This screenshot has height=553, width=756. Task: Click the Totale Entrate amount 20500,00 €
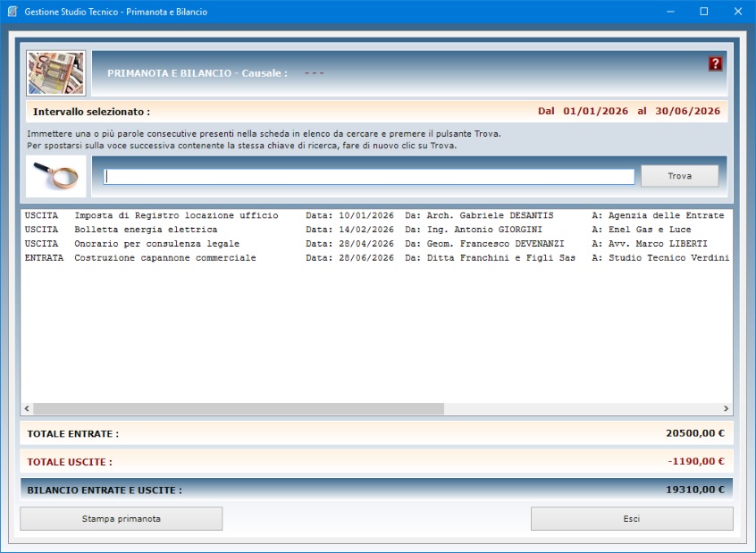click(694, 433)
